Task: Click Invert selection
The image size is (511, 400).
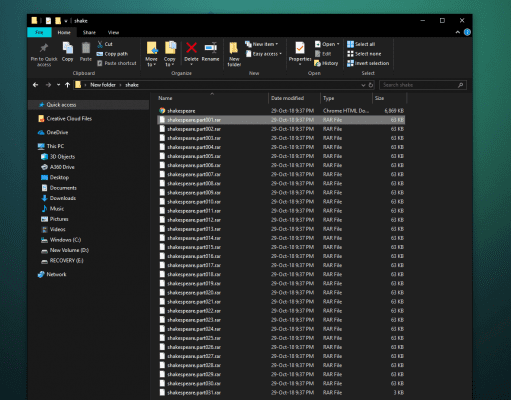Action: click(x=368, y=63)
